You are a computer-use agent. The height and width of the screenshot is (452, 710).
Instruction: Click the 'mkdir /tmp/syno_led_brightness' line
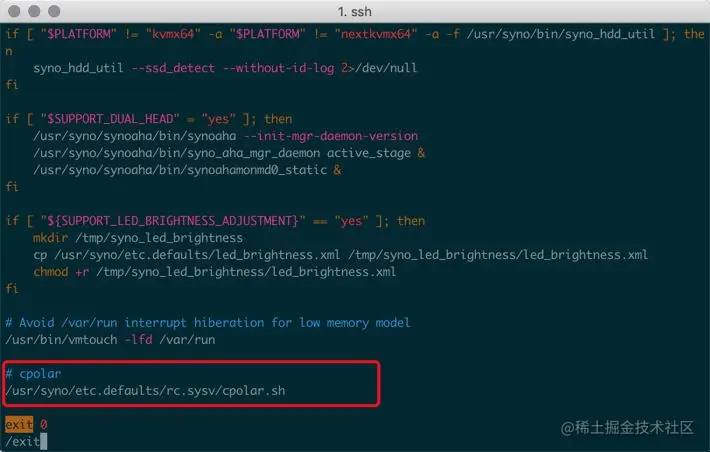click(x=138, y=238)
